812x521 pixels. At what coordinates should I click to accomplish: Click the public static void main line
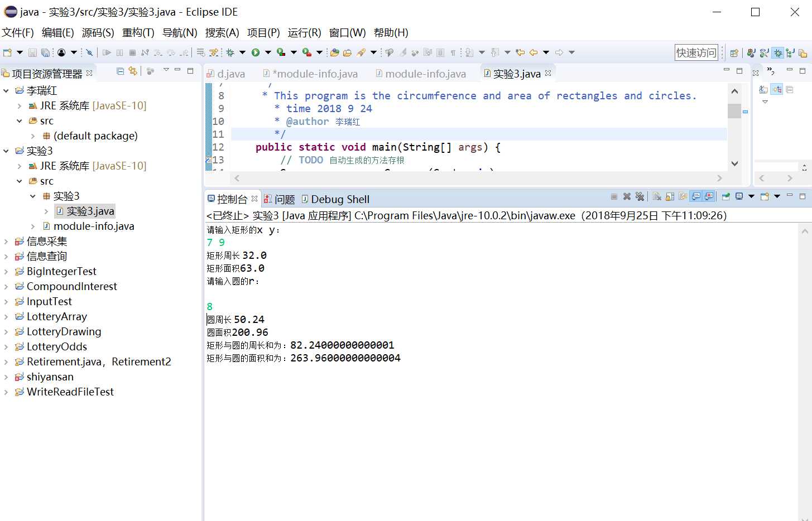point(378,147)
